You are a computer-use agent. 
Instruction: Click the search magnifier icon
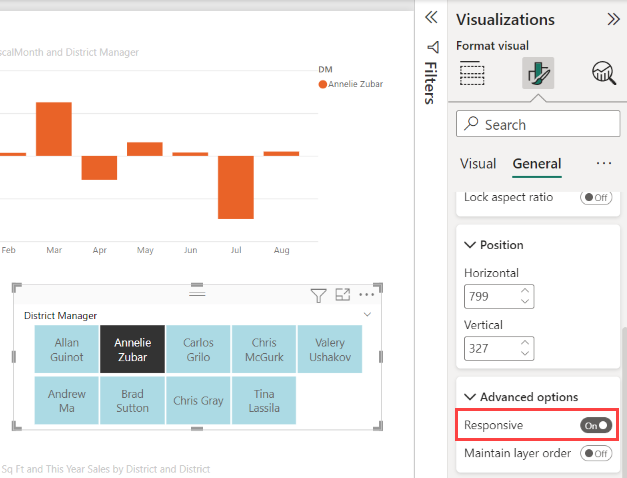coord(471,123)
